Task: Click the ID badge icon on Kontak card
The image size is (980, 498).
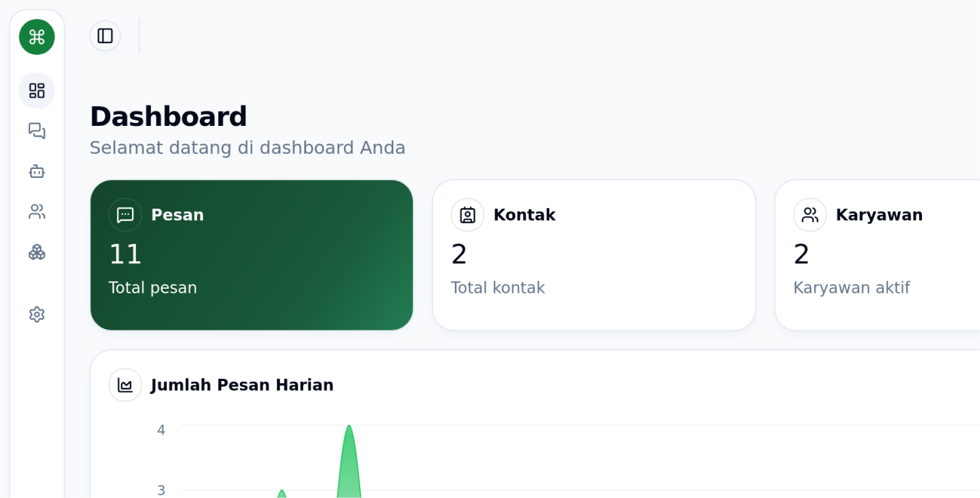Action: click(467, 214)
